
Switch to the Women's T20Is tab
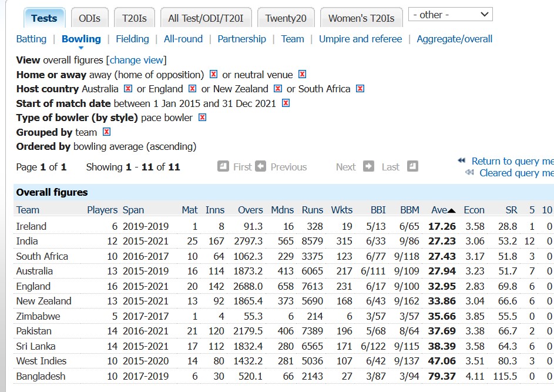[361, 18]
